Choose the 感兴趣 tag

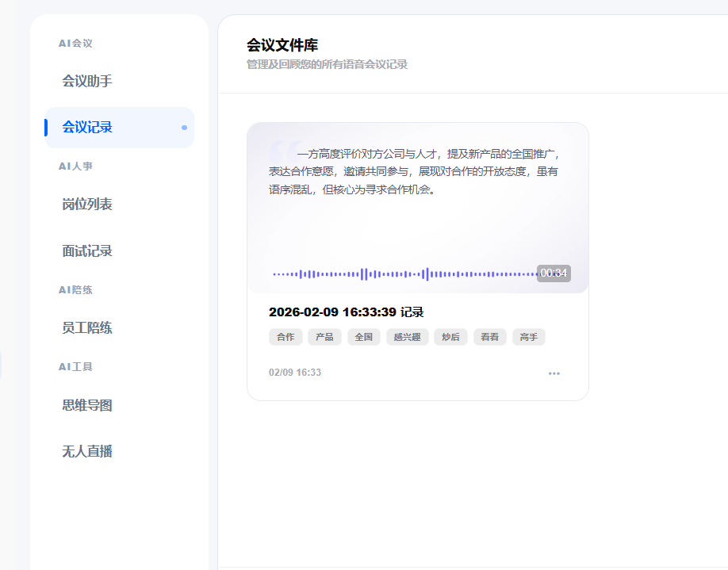(408, 337)
